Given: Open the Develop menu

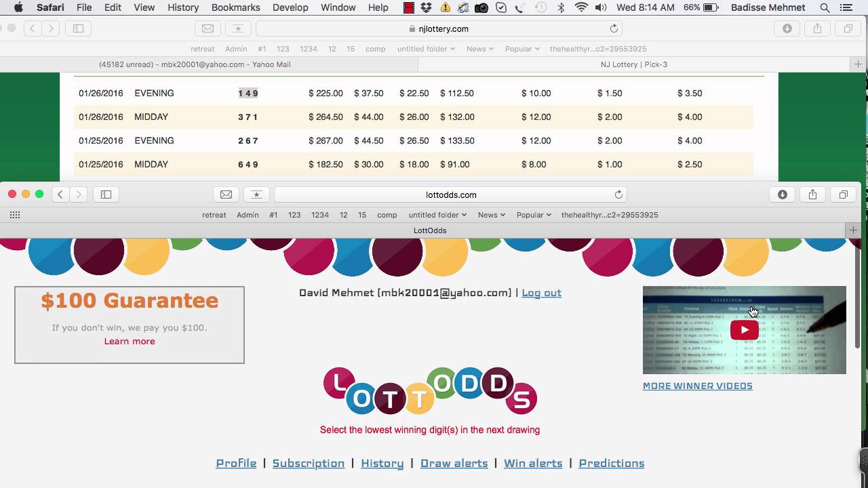Looking at the screenshot, I should (x=290, y=7).
